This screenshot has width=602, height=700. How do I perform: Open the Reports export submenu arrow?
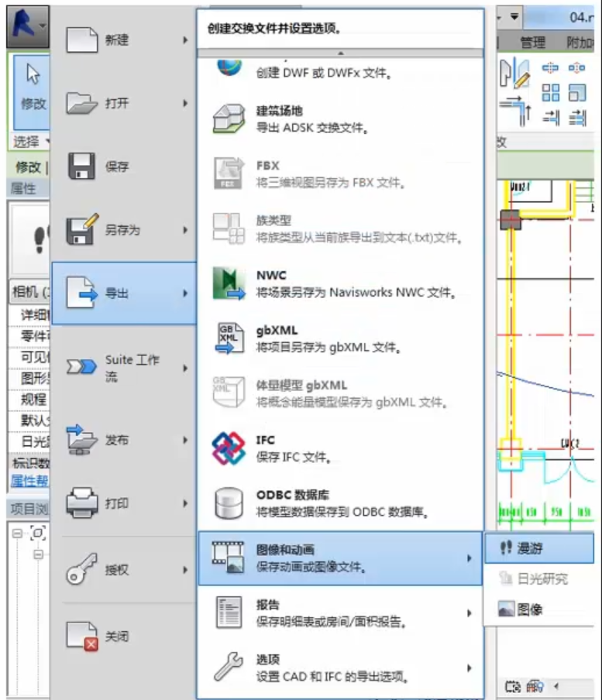[x=469, y=613]
